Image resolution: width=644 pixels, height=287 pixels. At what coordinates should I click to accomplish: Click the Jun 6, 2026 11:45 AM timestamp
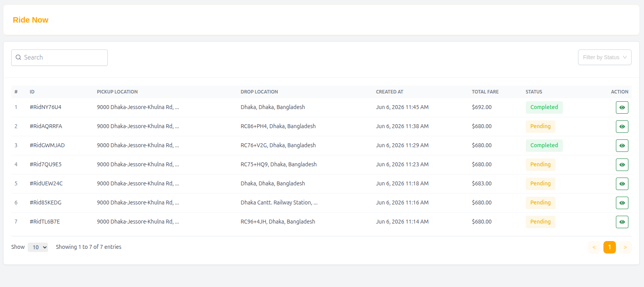pos(402,107)
